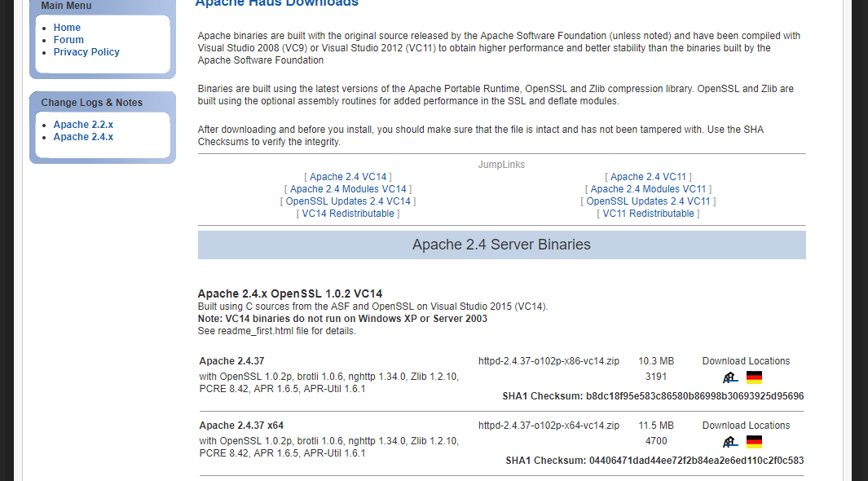View the Apache 2.4.x change log
Image resolution: width=868 pixels, height=481 pixels.
(83, 137)
